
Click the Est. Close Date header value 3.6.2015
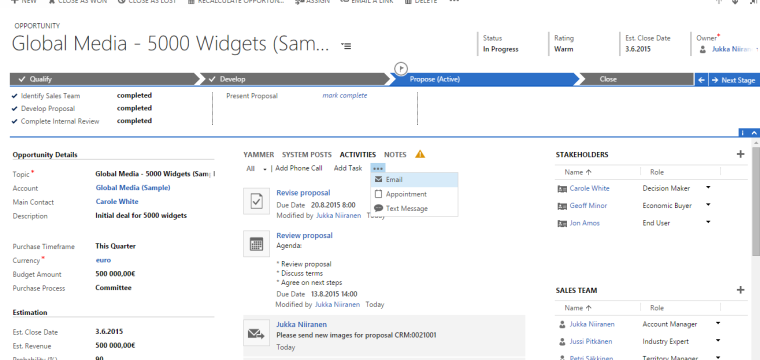(x=638, y=49)
